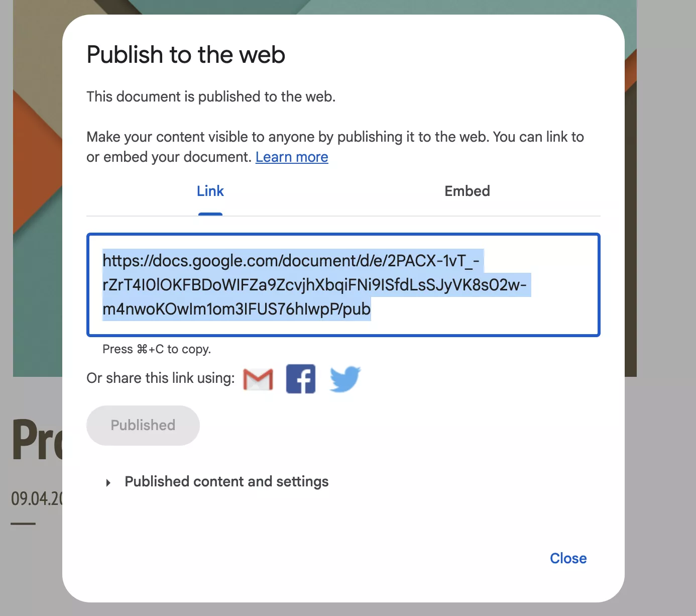
Task: Click the Make your content visible description
Action: coord(335,147)
